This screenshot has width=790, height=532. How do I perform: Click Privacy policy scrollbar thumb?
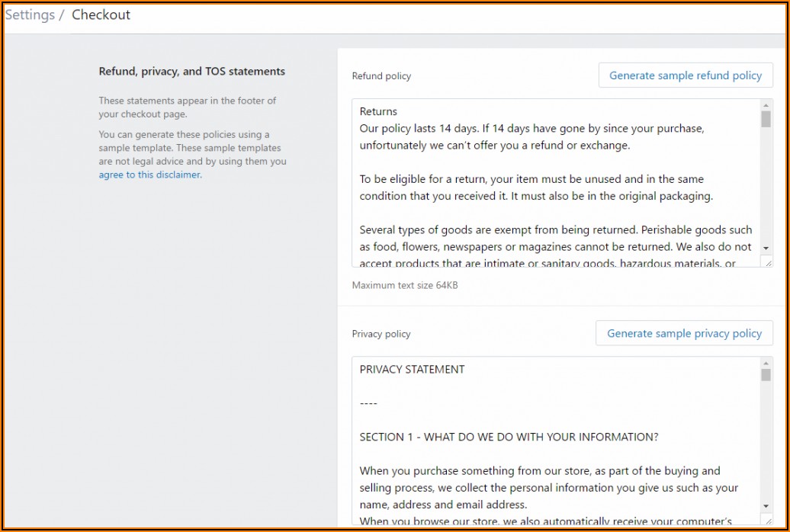click(766, 375)
